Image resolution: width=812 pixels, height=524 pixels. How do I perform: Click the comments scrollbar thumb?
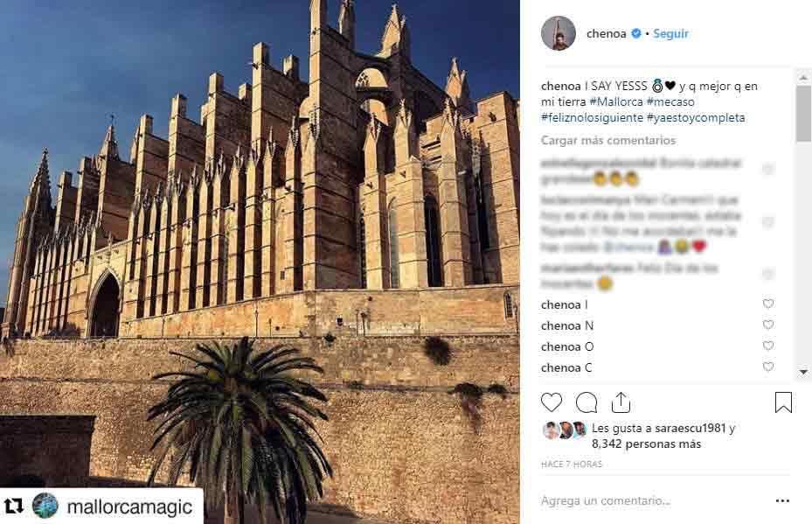(x=803, y=114)
